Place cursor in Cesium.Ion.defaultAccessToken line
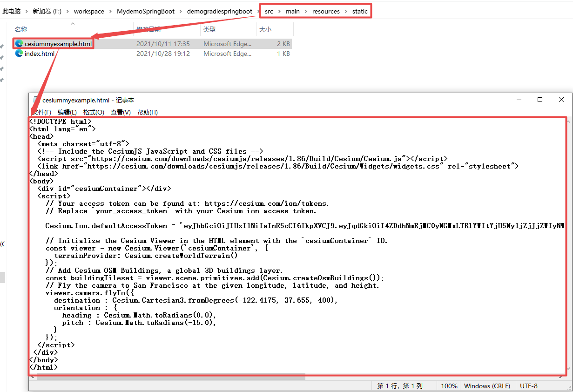The image size is (573, 392). (305, 226)
